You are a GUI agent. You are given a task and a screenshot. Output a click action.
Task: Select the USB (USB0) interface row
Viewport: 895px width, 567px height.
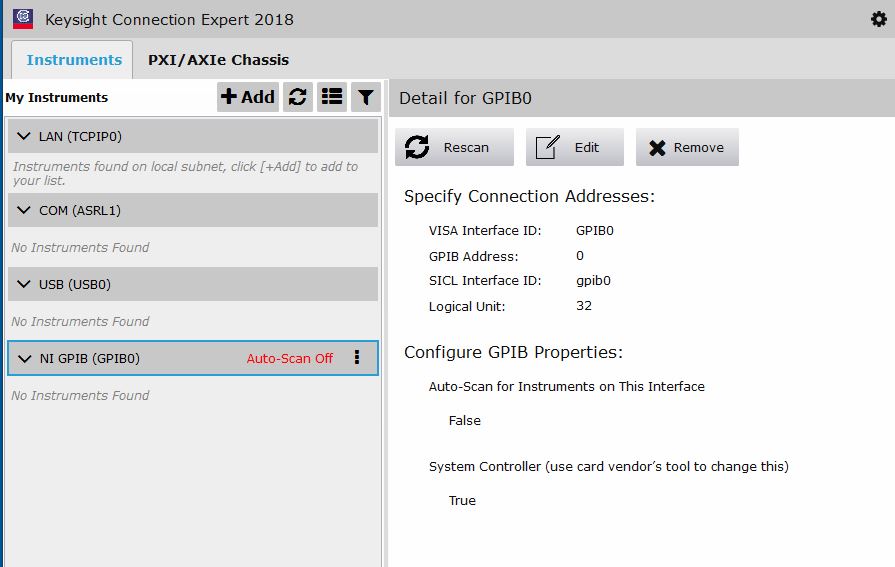click(193, 284)
